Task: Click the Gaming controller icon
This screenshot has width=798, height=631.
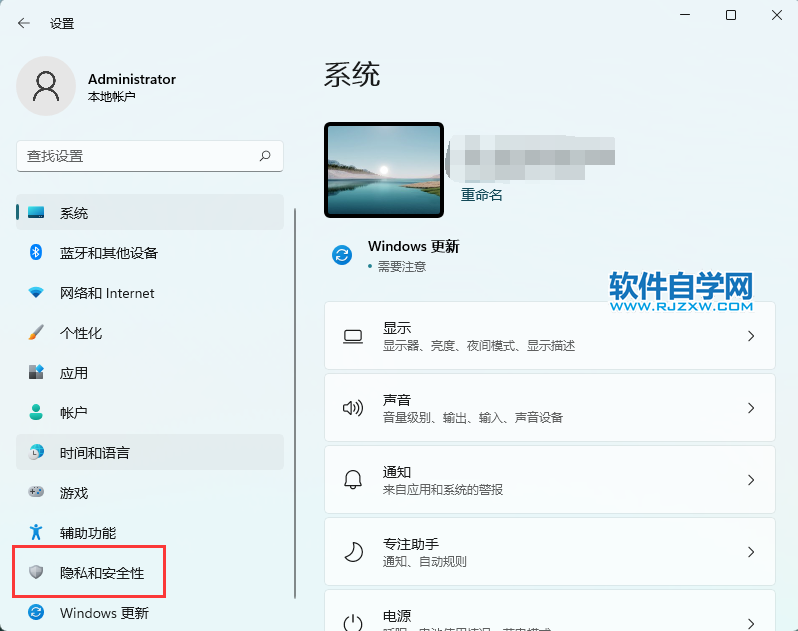Action: [36, 492]
